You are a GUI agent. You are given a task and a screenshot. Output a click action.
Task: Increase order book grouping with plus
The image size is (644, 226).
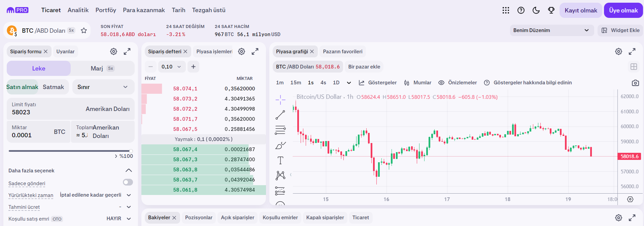193,67
